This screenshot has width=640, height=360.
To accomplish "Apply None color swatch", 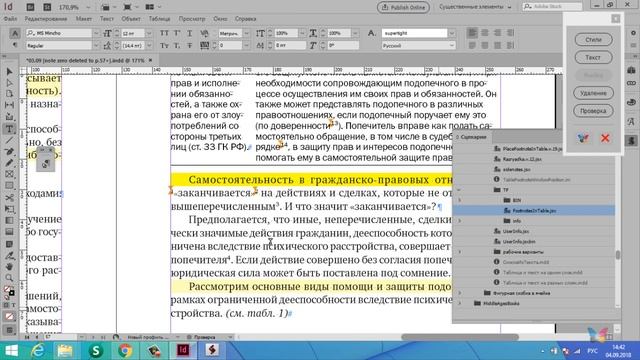I will [9, 316].
